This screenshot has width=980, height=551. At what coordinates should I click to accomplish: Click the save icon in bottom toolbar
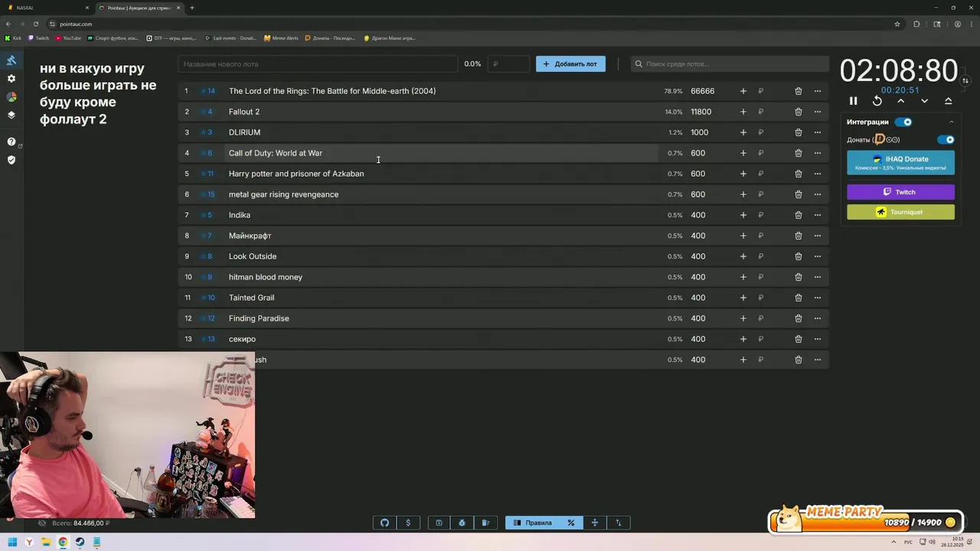coord(439,523)
